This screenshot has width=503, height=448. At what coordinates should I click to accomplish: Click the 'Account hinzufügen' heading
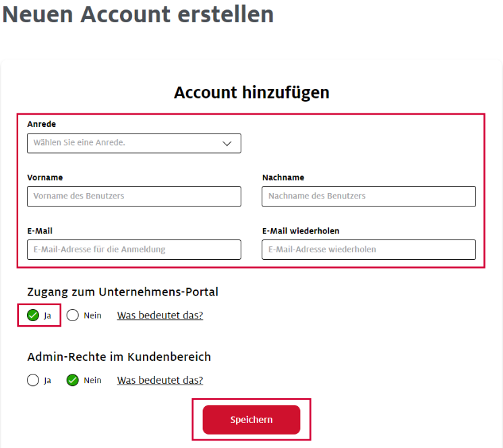[251, 92]
